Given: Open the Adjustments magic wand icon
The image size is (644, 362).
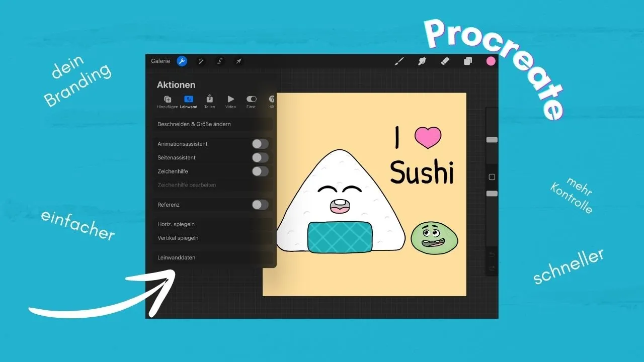Looking at the screenshot, I should click(201, 61).
